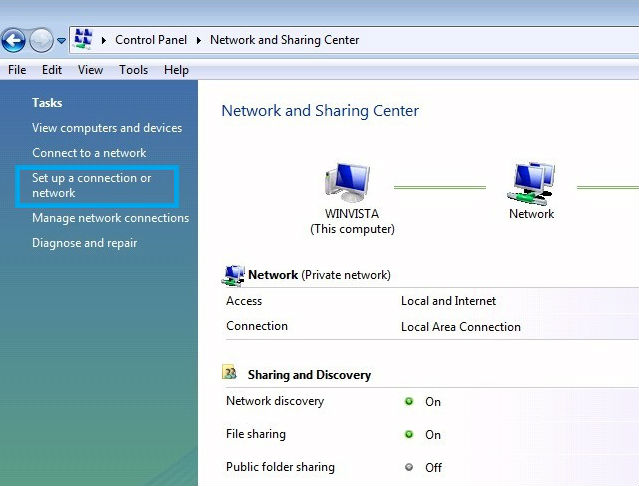Click the greyed Forward navigation button
This screenshot has width=639, height=486.
(x=41, y=40)
